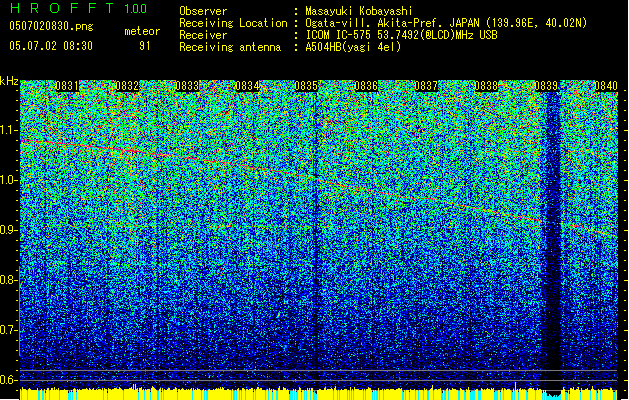The width and height of the screenshot is (629, 400).
Task: Click the 0.8 kHz axis label
Action: pos(8,280)
